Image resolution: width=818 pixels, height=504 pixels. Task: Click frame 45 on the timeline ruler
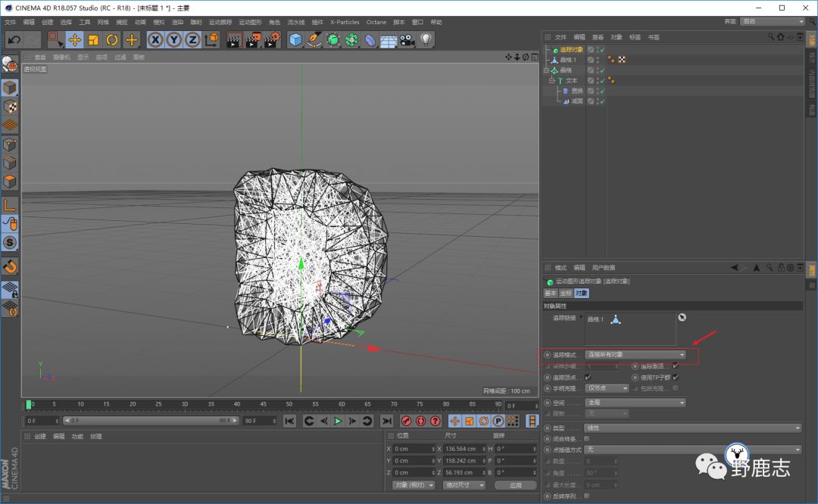pyautogui.click(x=263, y=404)
